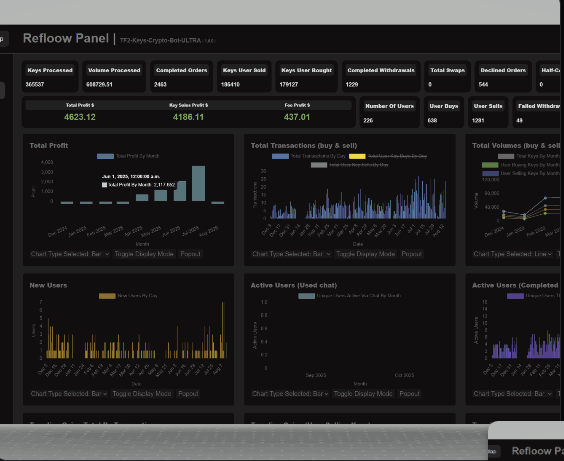Click the Fee Profit $ value 437.01

(x=297, y=117)
